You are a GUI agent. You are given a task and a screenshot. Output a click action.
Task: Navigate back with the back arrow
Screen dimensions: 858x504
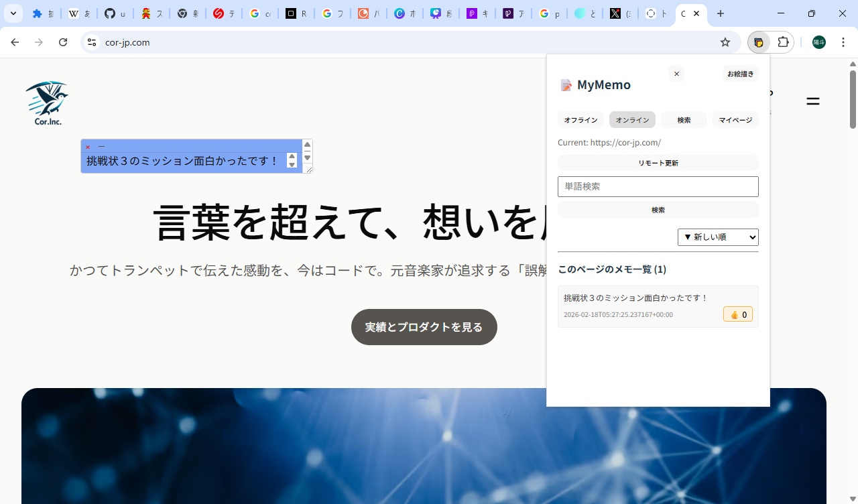(x=15, y=42)
